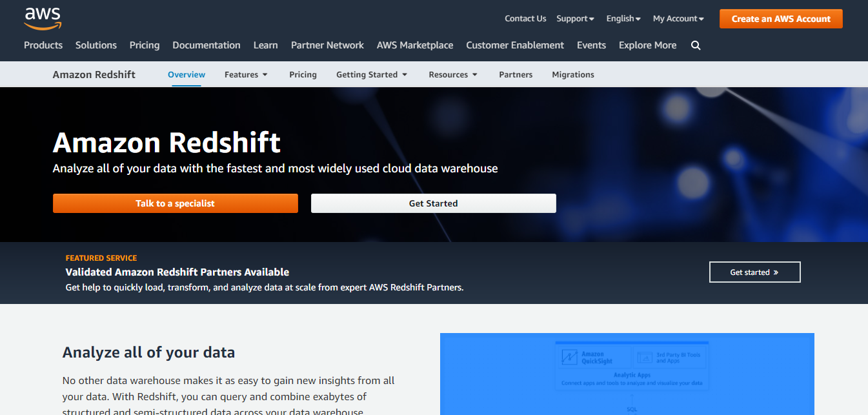Screen dimensions: 868x415
Task: Open Customer Enablement menu
Action: pos(515,45)
